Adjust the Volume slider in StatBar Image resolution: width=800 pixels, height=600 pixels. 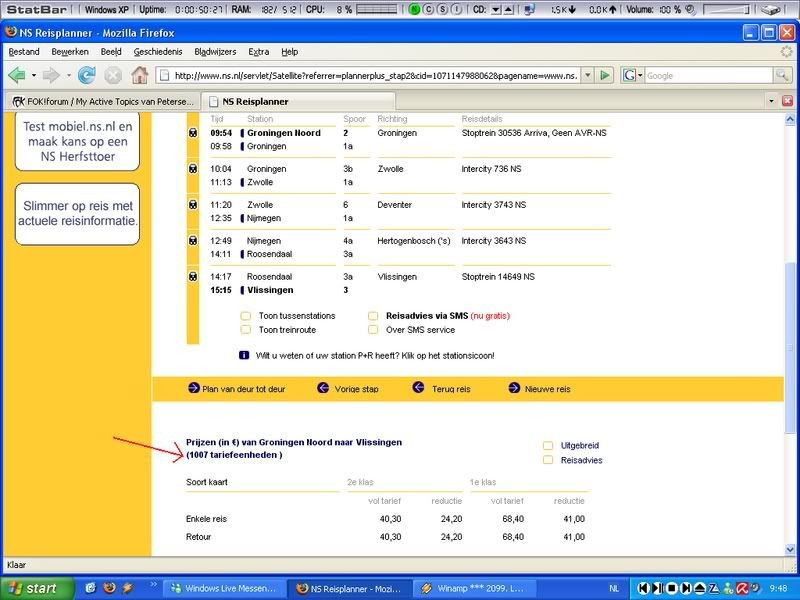(727, 9)
